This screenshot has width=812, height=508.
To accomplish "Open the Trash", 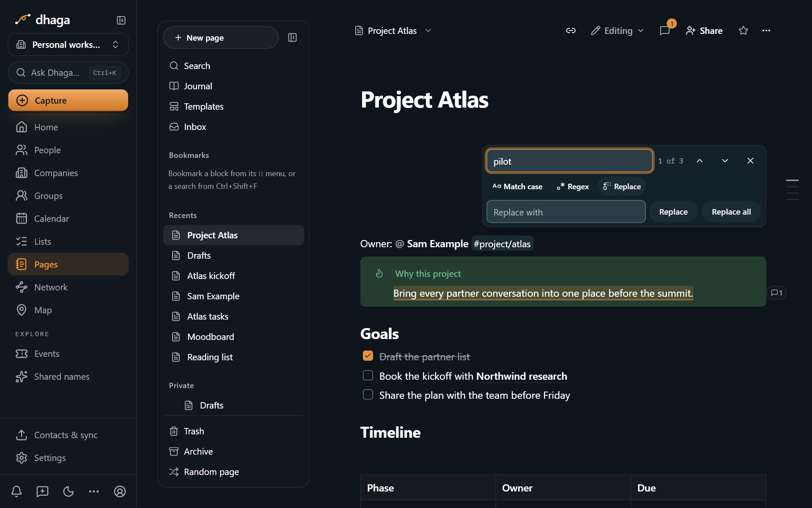I will (233, 431).
